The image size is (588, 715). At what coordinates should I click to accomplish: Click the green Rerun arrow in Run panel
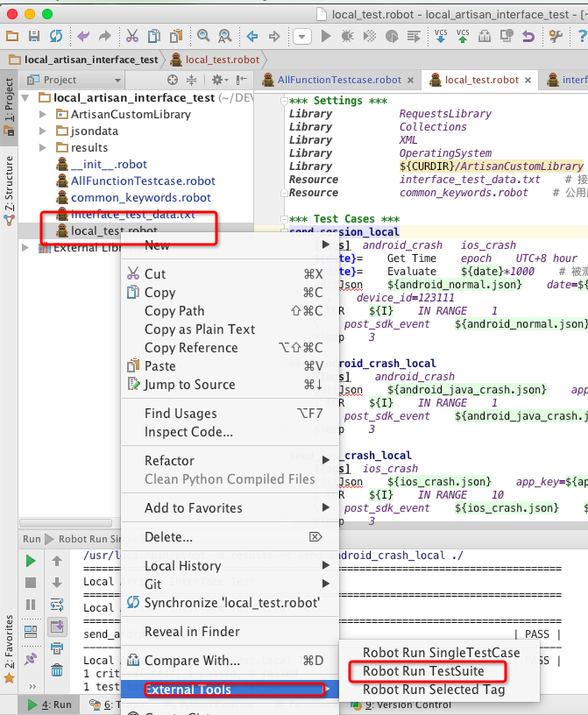(31, 561)
